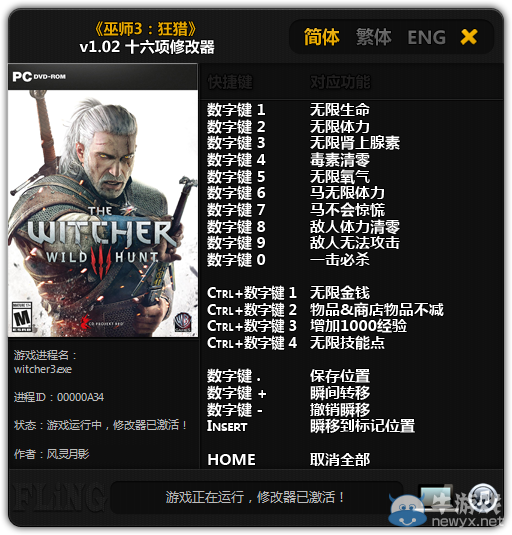Image resolution: width=512 pixels, height=535 pixels.
Task: Toggle 无限生命 option
Action: click(x=340, y=110)
